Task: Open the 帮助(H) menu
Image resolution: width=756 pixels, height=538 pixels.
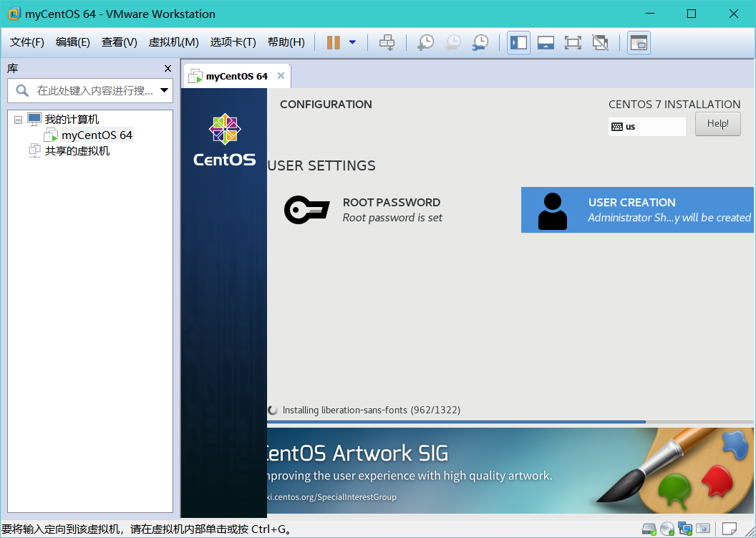Action: click(x=286, y=42)
